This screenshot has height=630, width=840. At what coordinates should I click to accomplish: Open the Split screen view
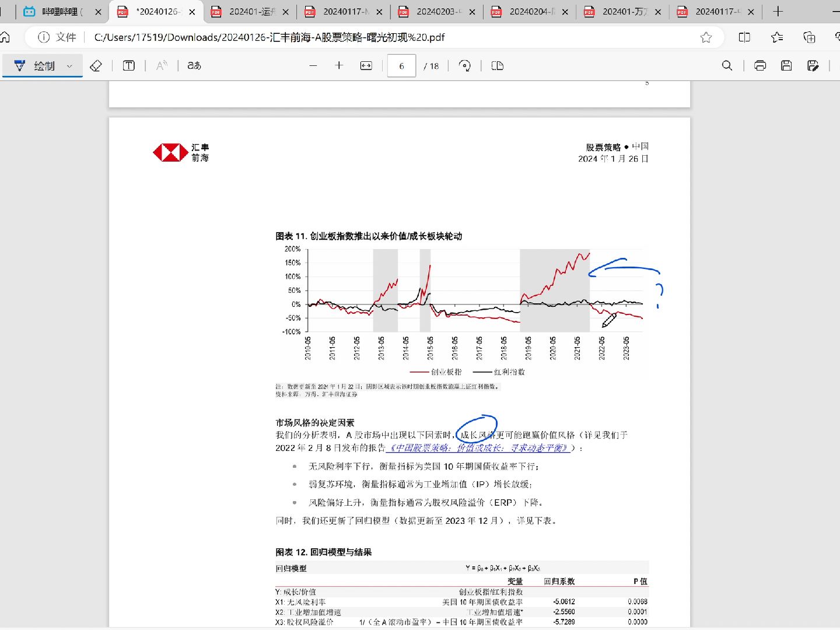click(x=744, y=37)
